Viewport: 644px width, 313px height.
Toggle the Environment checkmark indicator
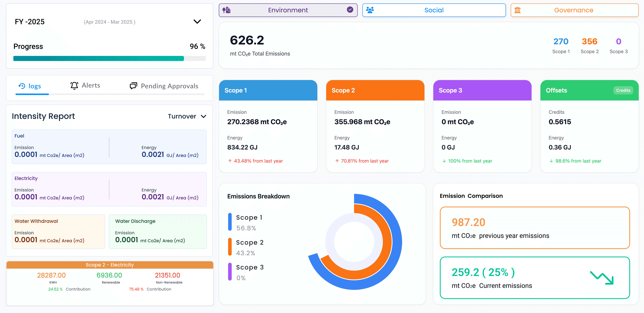[x=350, y=10]
